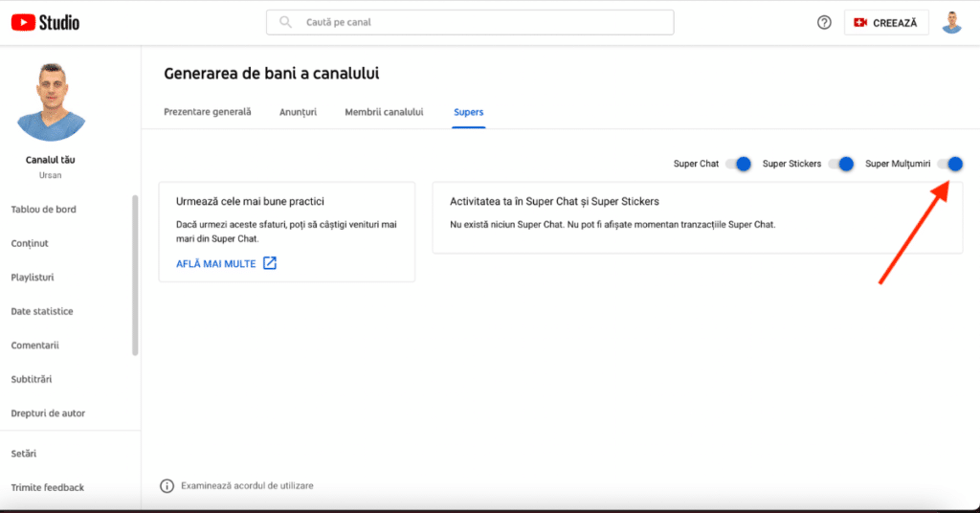
Task: Click the sidebar vertical scrollbar
Action: tap(135, 276)
